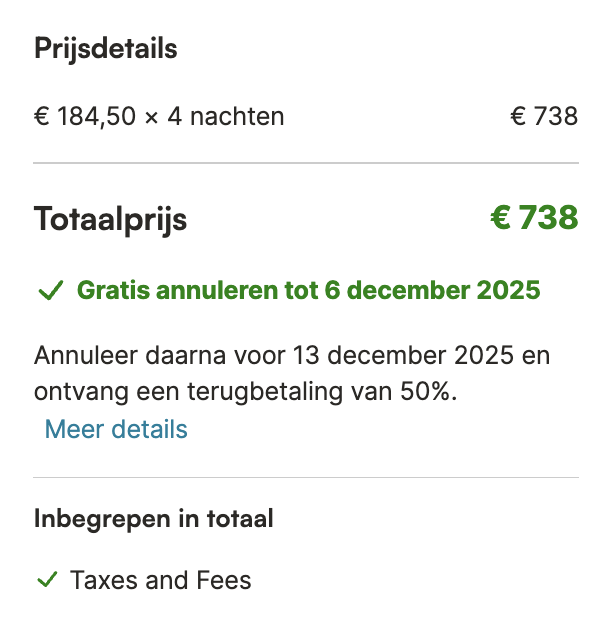The image size is (616, 624).
Task: Click the Taxes and Fees label
Action: pos(161,580)
